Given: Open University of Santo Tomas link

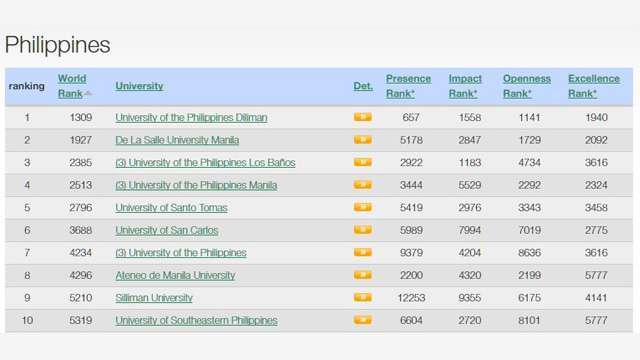Looking at the screenshot, I should coord(171,207).
